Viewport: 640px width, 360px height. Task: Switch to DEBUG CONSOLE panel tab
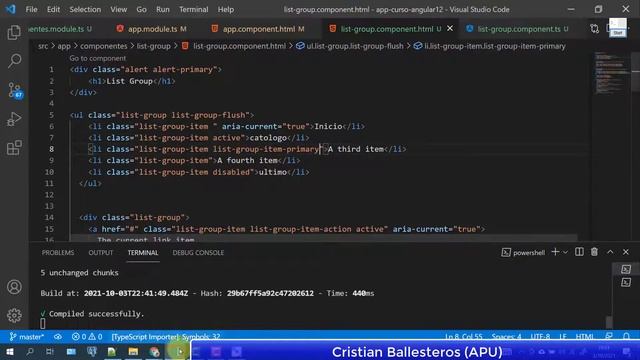click(x=198, y=253)
